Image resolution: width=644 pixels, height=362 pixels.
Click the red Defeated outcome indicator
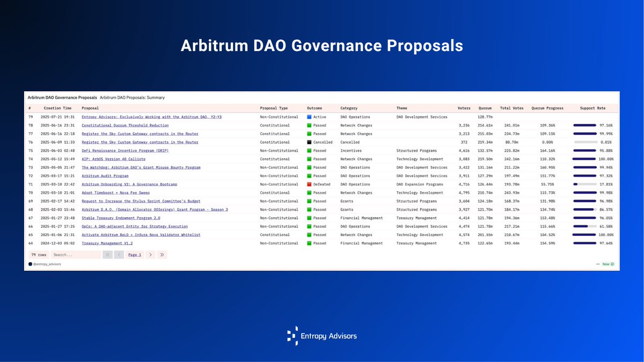coord(310,184)
